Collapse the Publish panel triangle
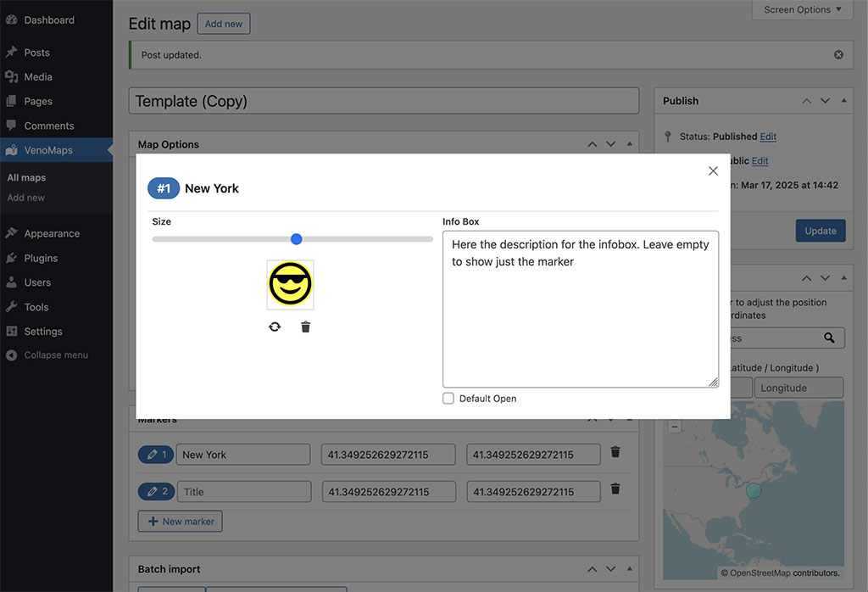This screenshot has height=592, width=868. click(x=843, y=101)
